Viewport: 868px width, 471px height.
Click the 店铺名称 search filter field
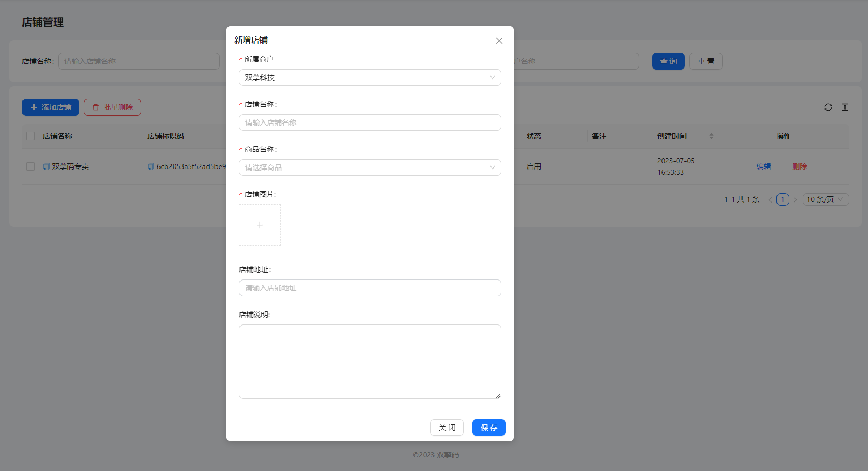(x=139, y=61)
